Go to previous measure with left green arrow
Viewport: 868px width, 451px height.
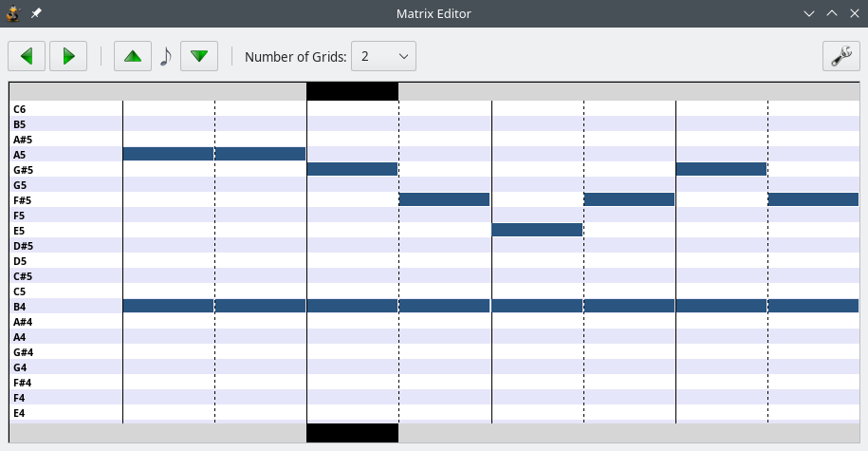click(x=27, y=56)
